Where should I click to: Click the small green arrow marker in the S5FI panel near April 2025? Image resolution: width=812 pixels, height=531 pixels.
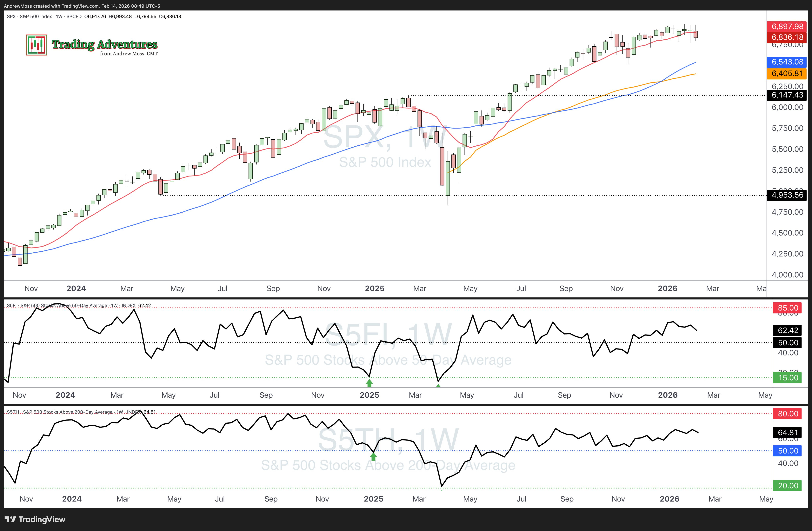(x=438, y=386)
